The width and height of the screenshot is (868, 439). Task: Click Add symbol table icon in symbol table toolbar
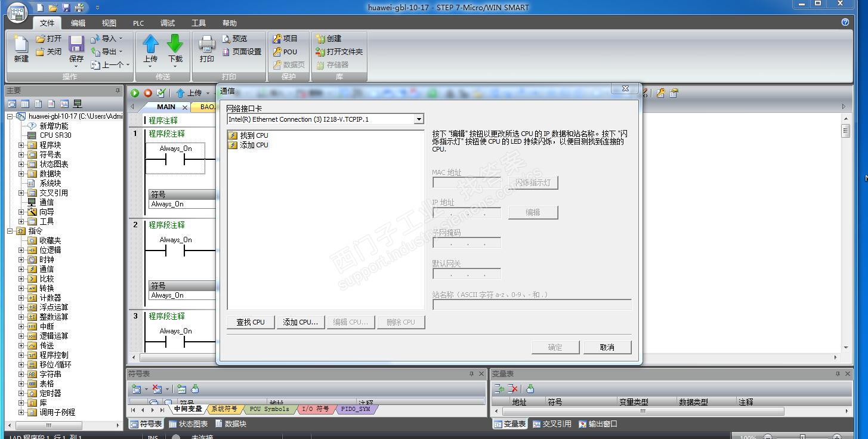[x=137, y=389]
